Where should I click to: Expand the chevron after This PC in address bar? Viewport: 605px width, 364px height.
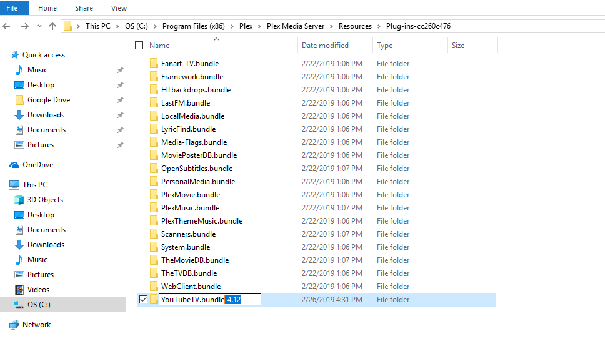coord(117,26)
